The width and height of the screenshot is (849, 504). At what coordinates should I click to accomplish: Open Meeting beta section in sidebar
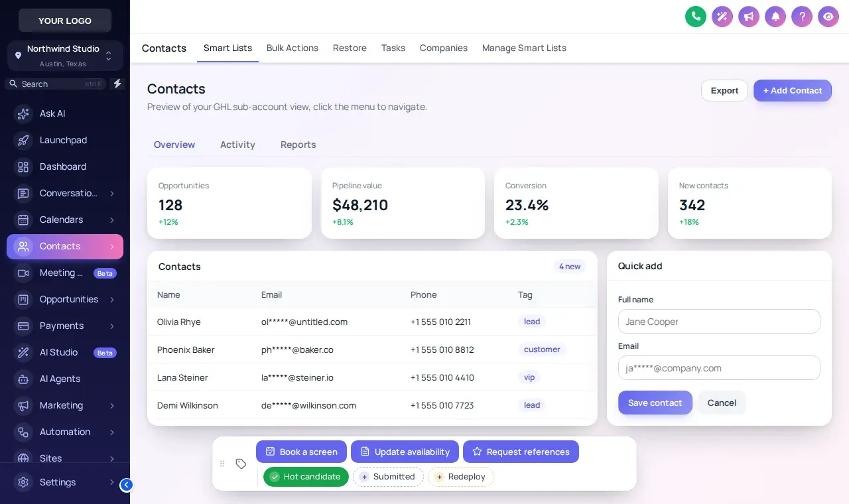tap(65, 273)
